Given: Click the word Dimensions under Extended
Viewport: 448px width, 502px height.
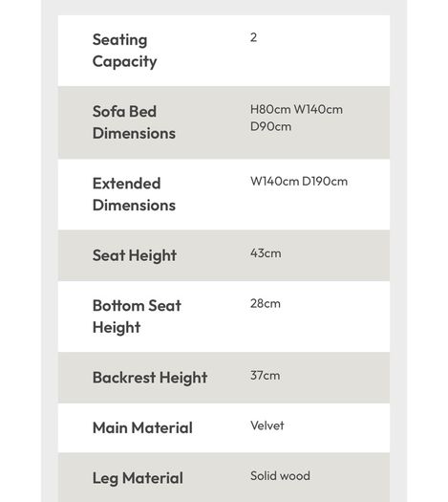Looking at the screenshot, I should tap(134, 206).
